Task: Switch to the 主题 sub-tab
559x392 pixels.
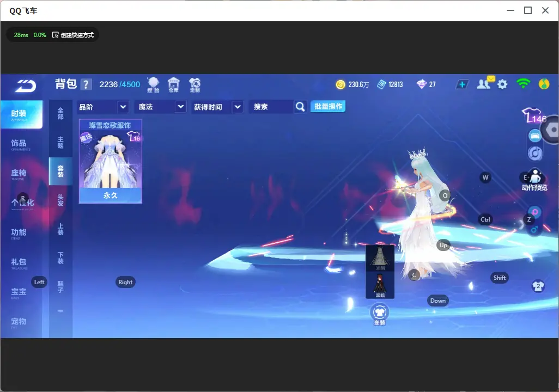Action: coord(60,143)
